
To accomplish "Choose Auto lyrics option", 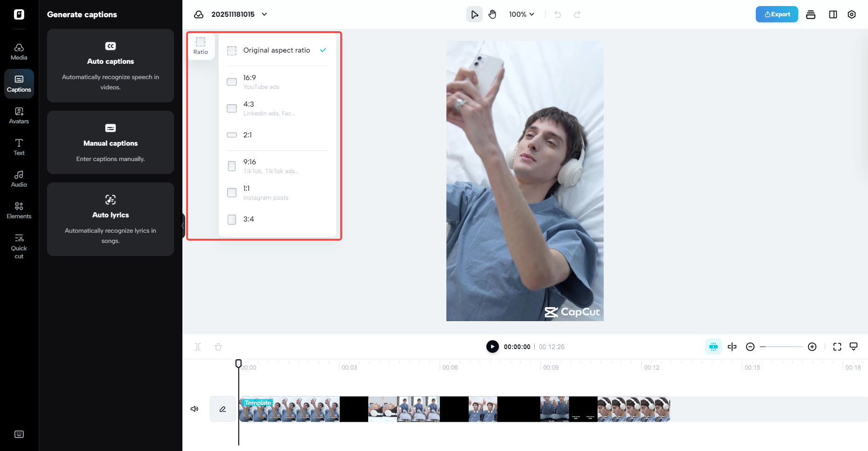I will 110,219.
